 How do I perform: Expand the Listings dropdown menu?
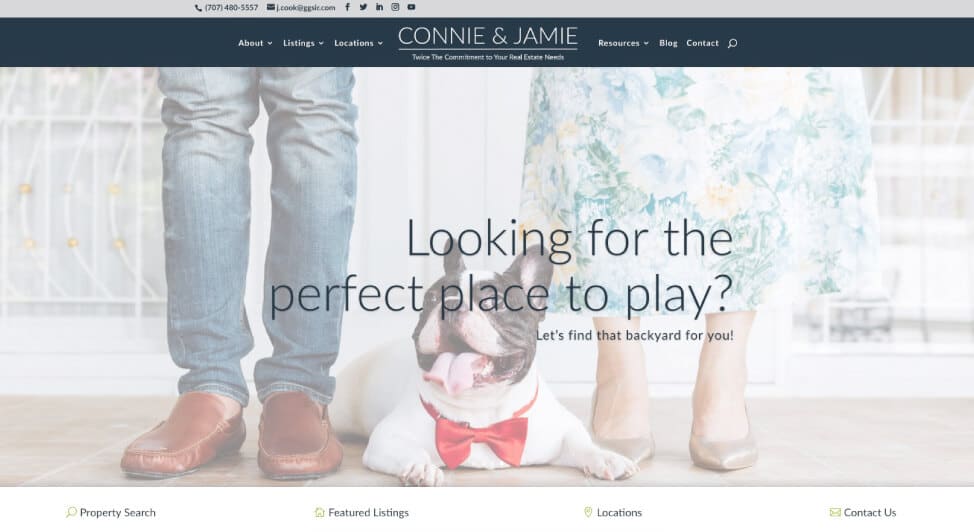303,44
